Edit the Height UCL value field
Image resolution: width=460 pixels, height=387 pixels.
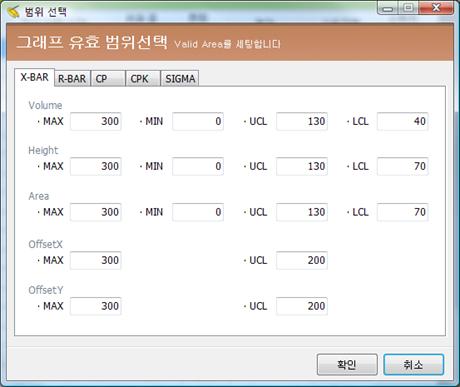pyautogui.click(x=302, y=166)
